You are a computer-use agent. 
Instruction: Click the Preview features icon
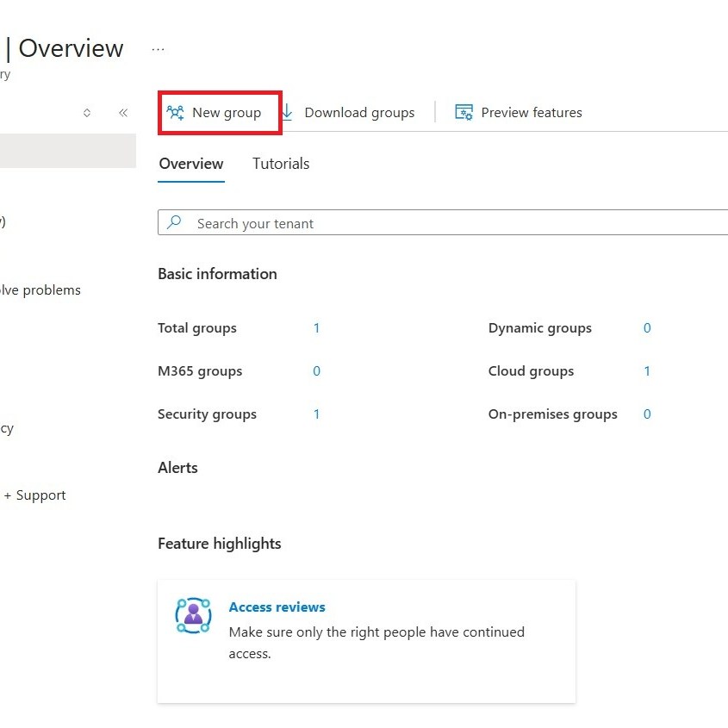pos(464,113)
